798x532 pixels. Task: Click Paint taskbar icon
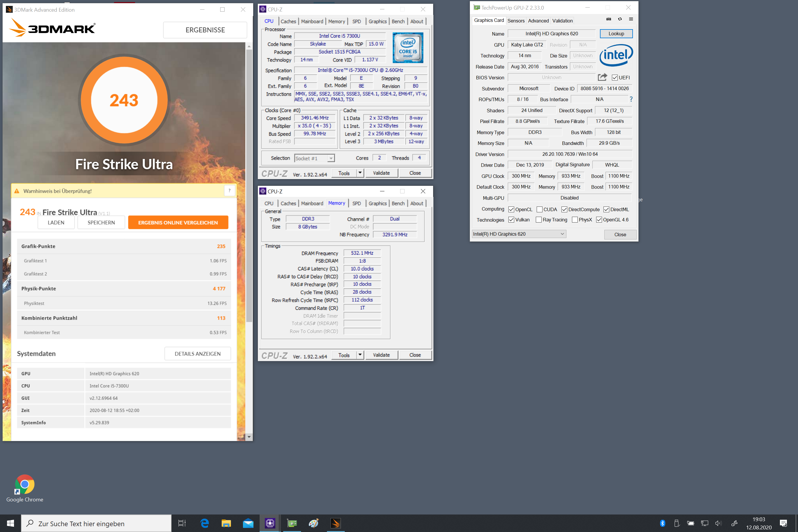(x=314, y=523)
